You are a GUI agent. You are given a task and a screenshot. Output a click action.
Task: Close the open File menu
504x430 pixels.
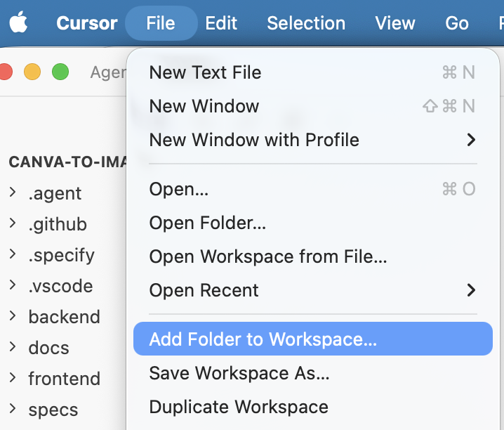pos(161,23)
